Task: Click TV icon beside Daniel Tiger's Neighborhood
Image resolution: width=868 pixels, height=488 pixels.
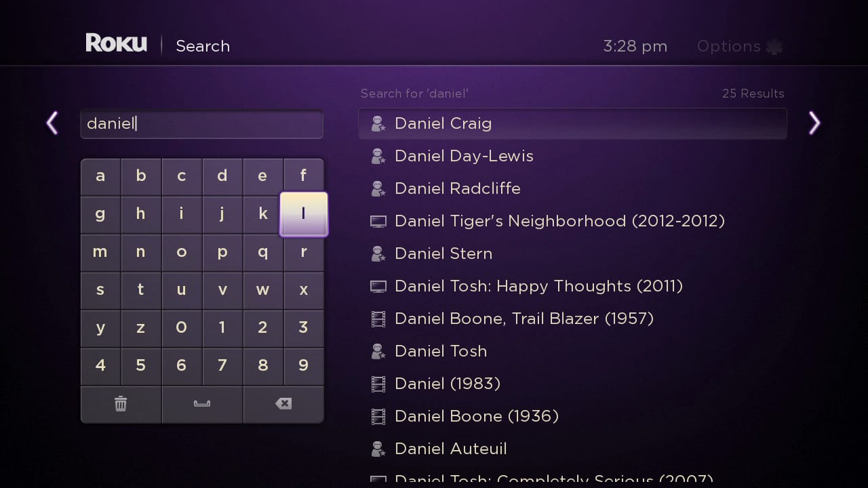Action: [378, 221]
